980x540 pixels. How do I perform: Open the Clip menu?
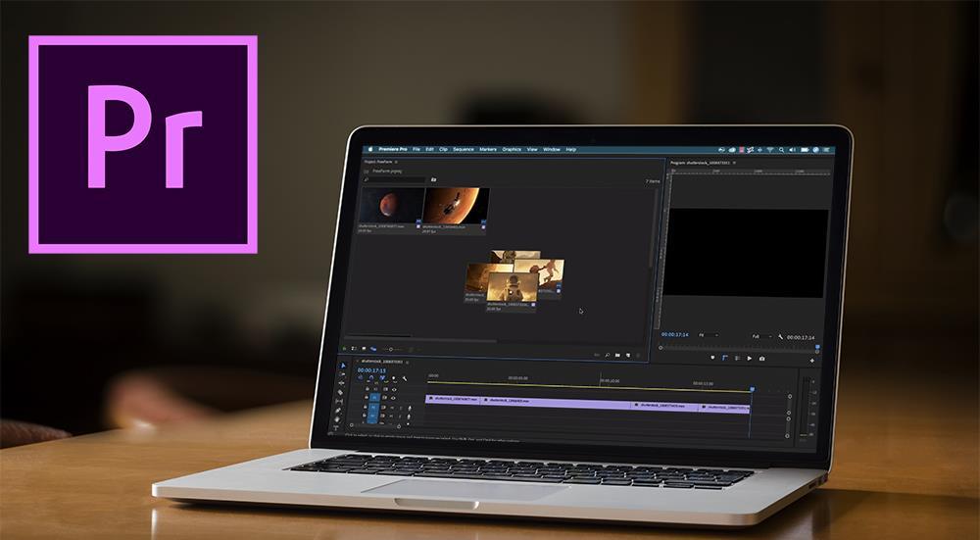443,149
